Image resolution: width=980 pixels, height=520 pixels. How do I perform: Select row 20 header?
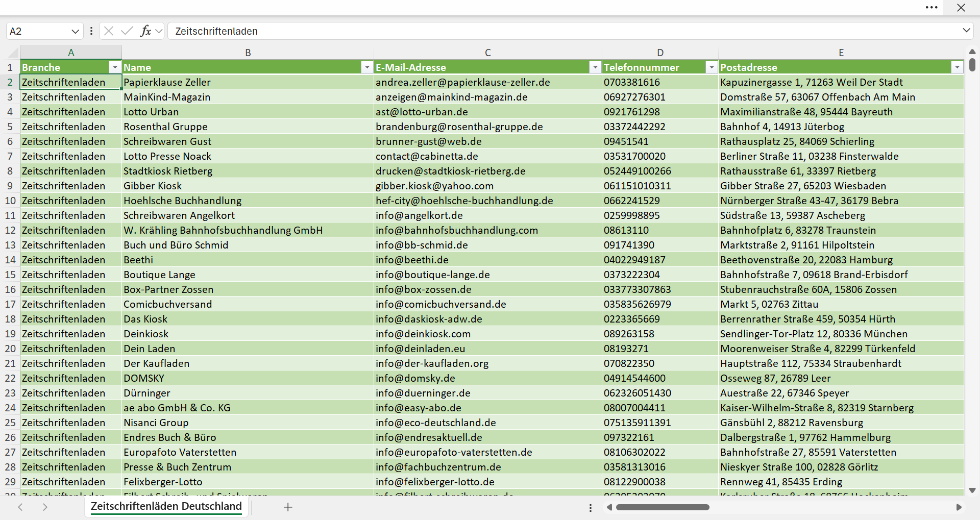[x=10, y=349]
